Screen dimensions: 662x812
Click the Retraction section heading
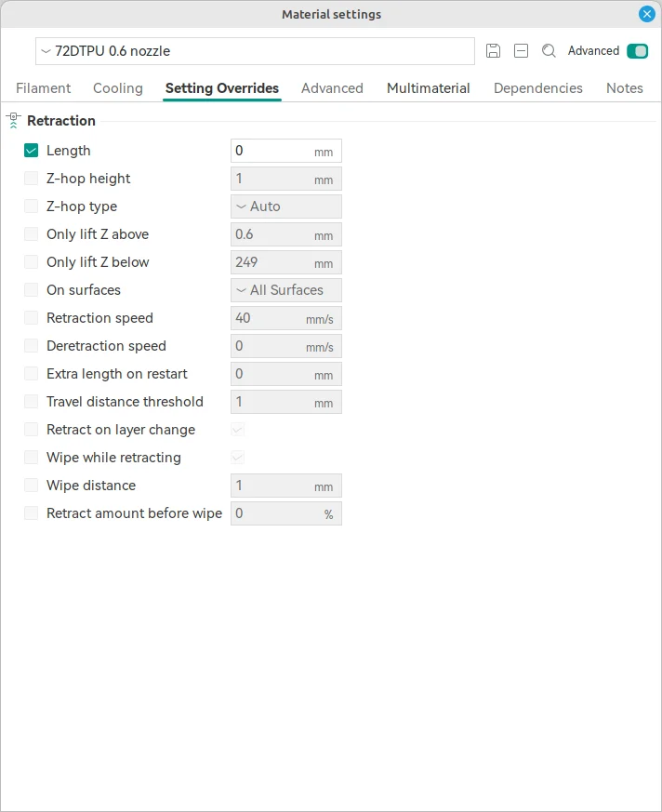click(x=61, y=121)
